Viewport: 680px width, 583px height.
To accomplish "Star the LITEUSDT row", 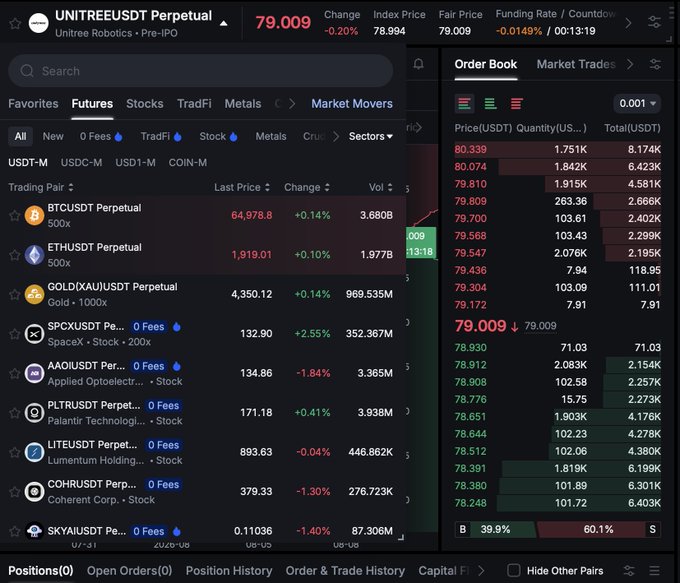I will 15,452.
